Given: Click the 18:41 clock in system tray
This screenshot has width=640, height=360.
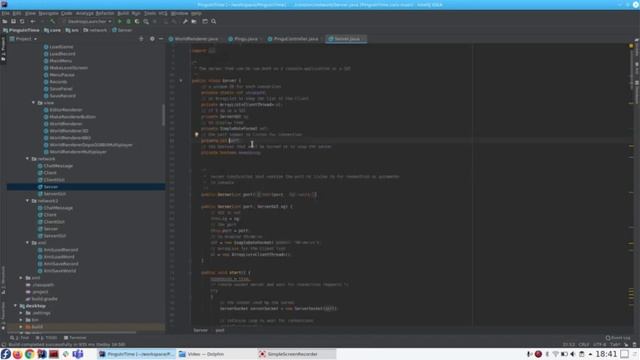Looking at the screenshot, I should (x=606, y=354).
